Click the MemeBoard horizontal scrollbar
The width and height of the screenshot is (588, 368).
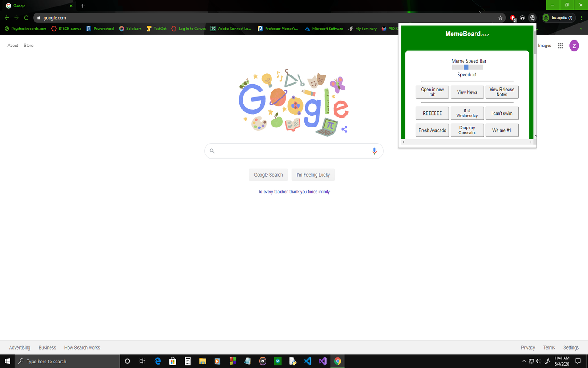coord(467,142)
